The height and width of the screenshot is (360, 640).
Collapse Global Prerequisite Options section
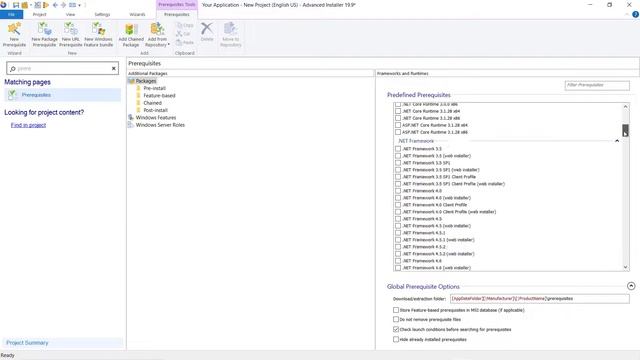631,286
